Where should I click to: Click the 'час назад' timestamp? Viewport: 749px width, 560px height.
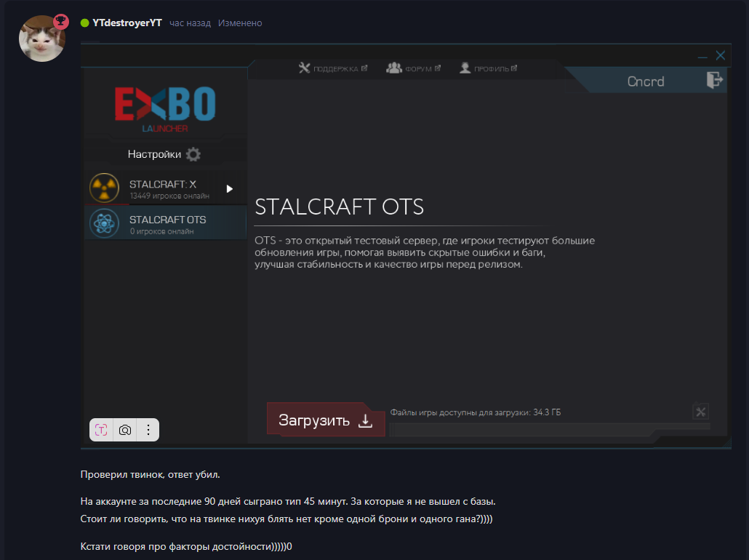190,23
